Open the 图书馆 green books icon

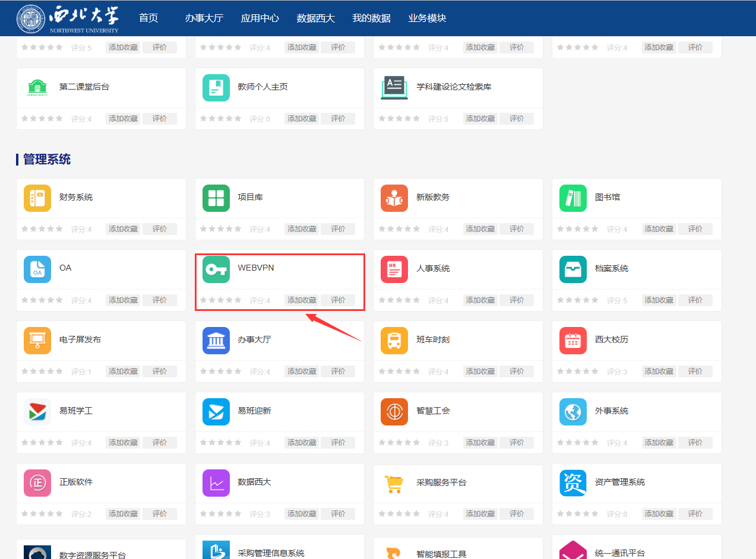tap(572, 198)
